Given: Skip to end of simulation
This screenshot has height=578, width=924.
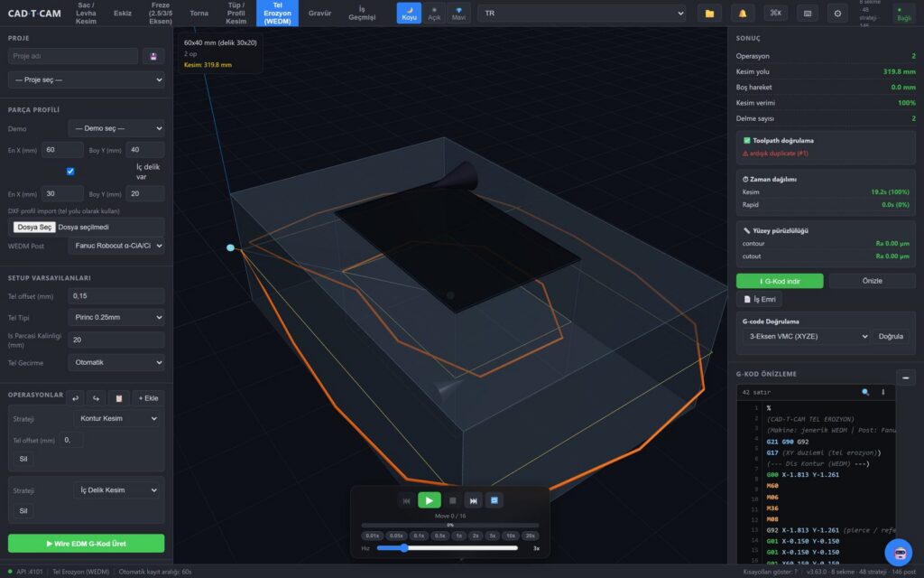Looking at the screenshot, I should 473,500.
